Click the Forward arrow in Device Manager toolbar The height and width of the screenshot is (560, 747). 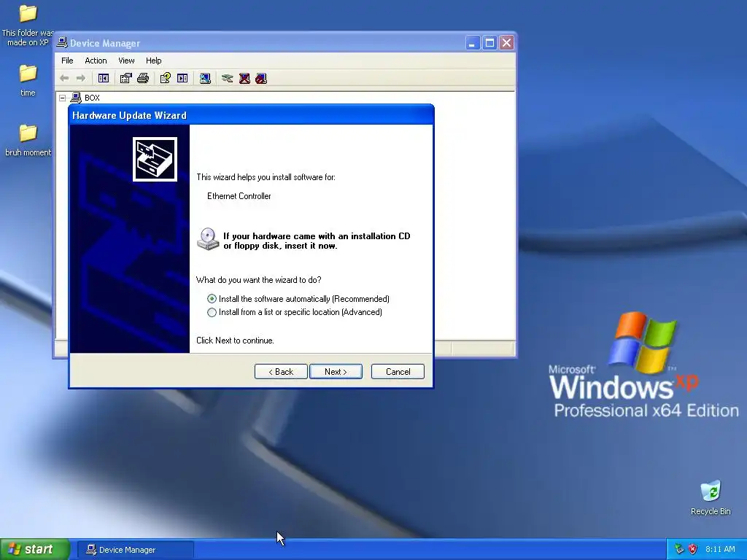(x=81, y=78)
